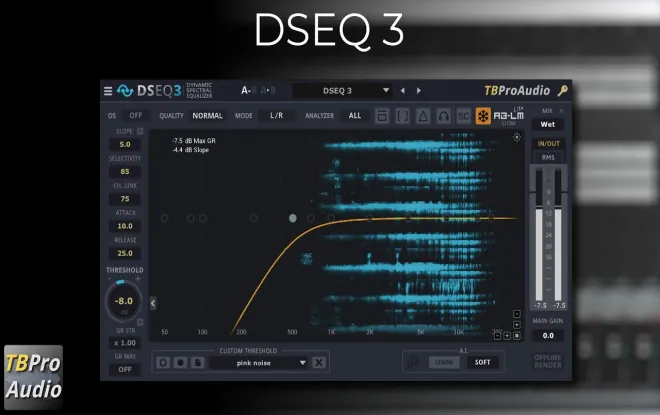
Task: Click the CH. LINK value 75
Action: [x=125, y=199]
